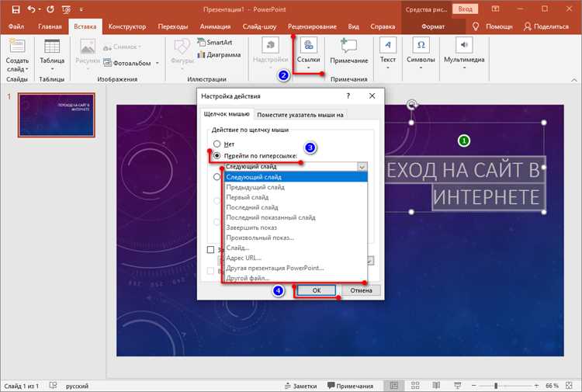
Task: Click the Undo arrow icon
Action: tap(31, 9)
